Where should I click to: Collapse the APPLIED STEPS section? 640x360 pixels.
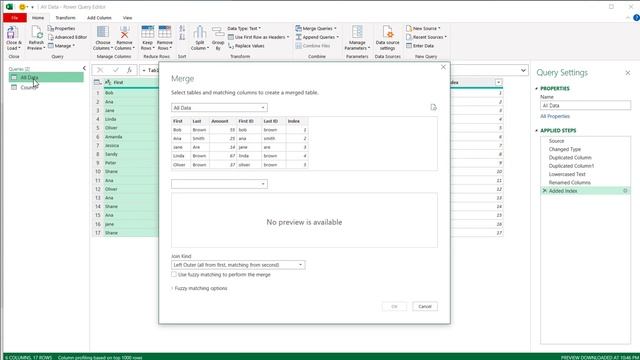click(x=537, y=131)
